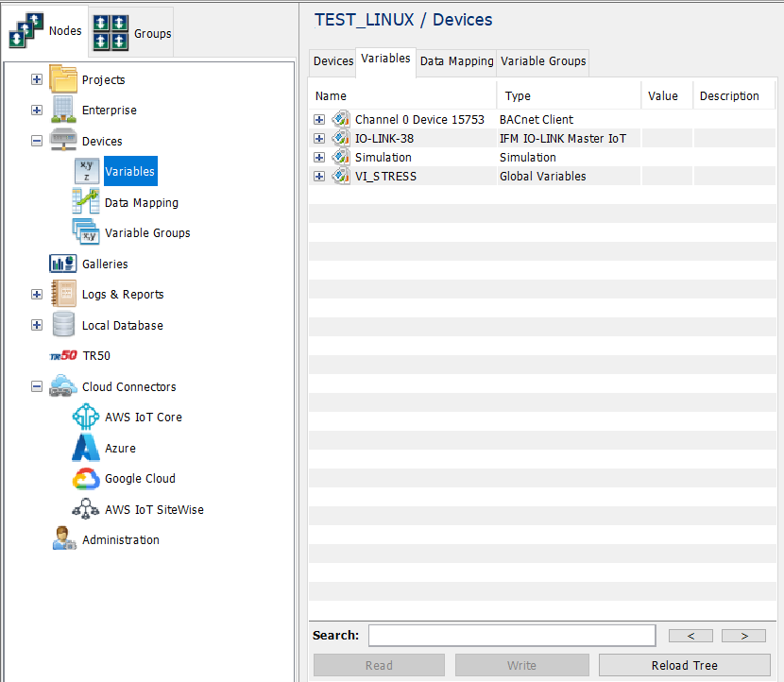Expand the VI_STRESS global variables row

(x=319, y=177)
